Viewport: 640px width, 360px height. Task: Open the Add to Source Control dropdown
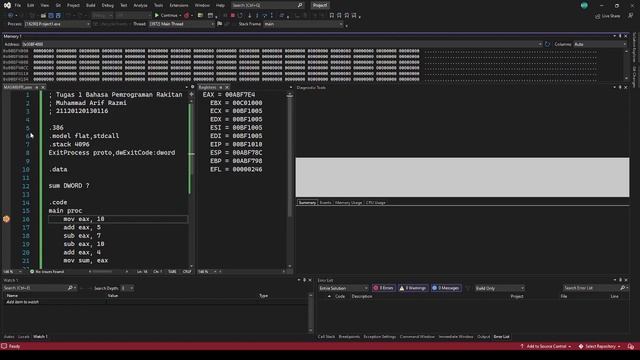[x=546, y=347]
